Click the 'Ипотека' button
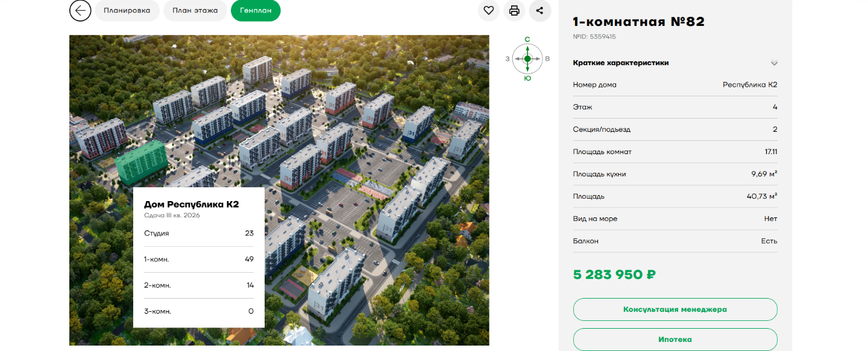The height and width of the screenshot is (351, 868). [675, 339]
